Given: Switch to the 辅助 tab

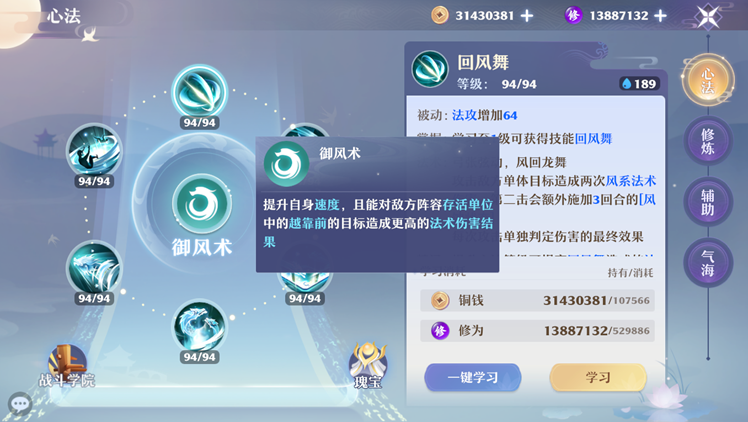Looking at the screenshot, I should [708, 202].
